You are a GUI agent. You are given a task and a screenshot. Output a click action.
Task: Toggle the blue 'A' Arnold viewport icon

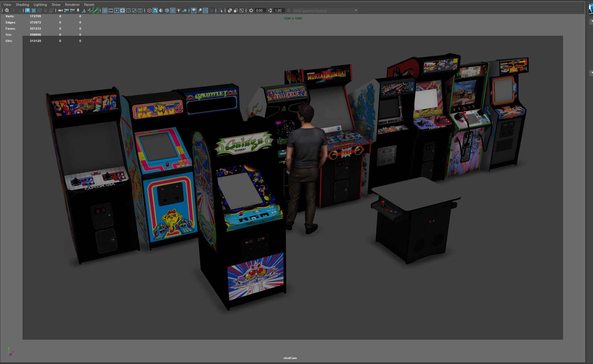tap(27, 10)
